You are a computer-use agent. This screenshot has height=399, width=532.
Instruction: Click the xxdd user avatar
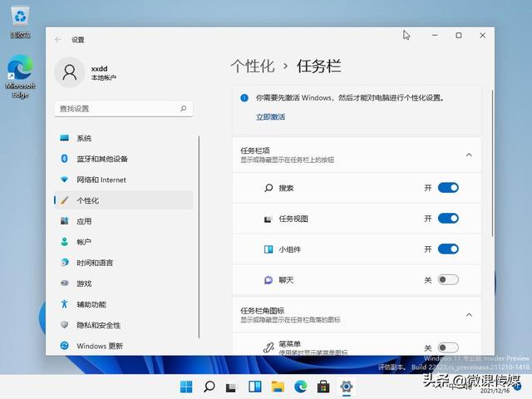coord(70,72)
